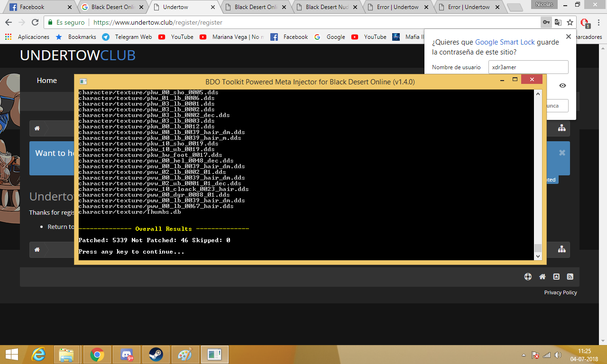Image resolution: width=607 pixels, height=364 pixels.
Task: Bookmark this page with the star icon
Action: (x=570, y=22)
